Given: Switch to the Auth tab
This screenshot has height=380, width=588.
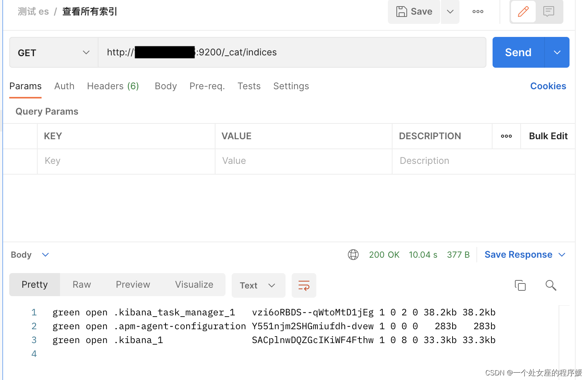Looking at the screenshot, I should [64, 86].
